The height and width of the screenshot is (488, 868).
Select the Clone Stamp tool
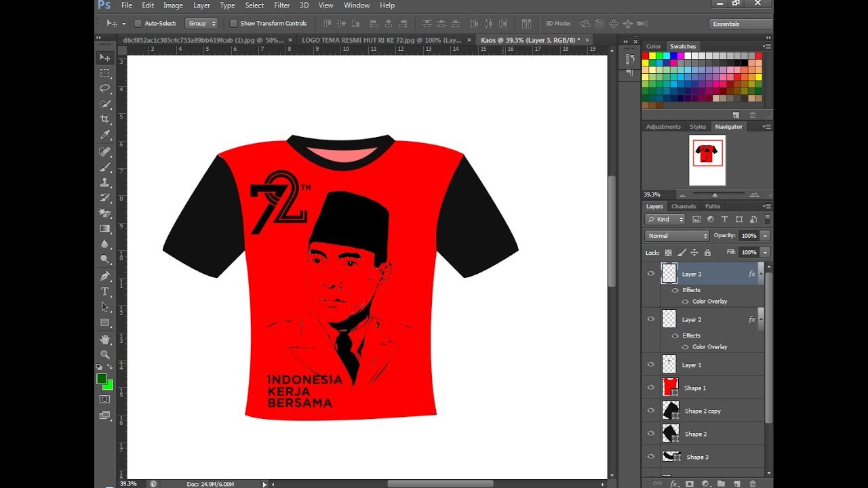tap(104, 182)
